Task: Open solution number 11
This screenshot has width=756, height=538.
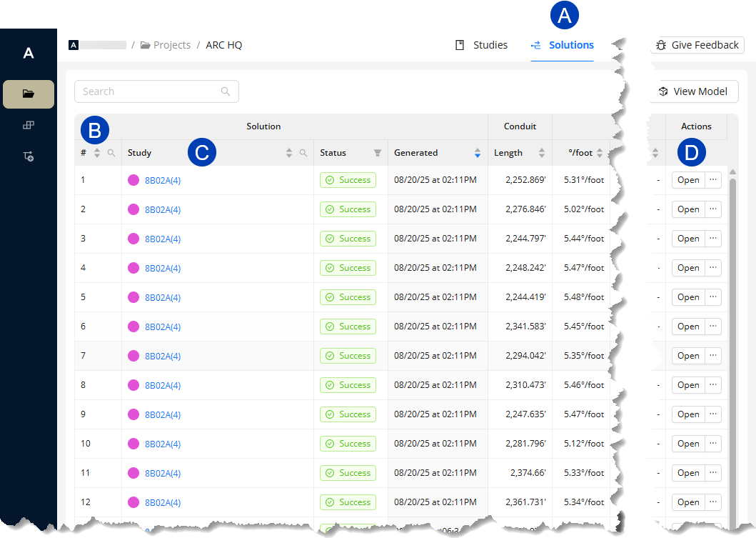Action: point(688,473)
